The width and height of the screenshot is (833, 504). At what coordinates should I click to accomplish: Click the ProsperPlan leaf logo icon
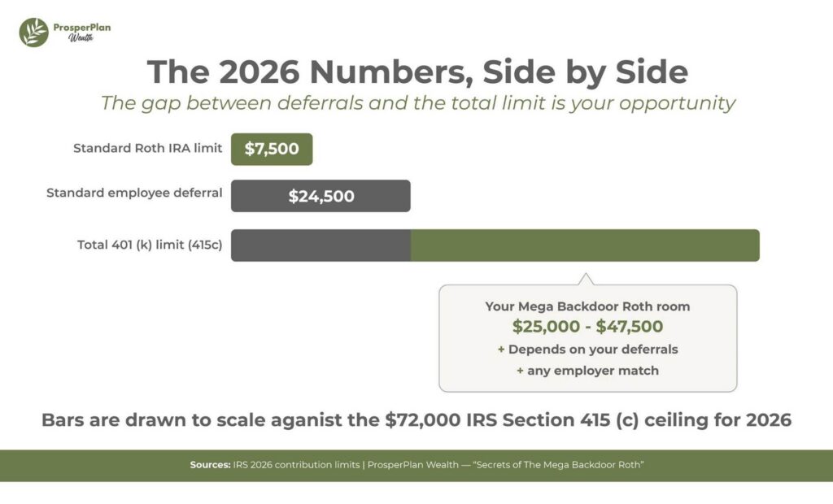pos(33,33)
